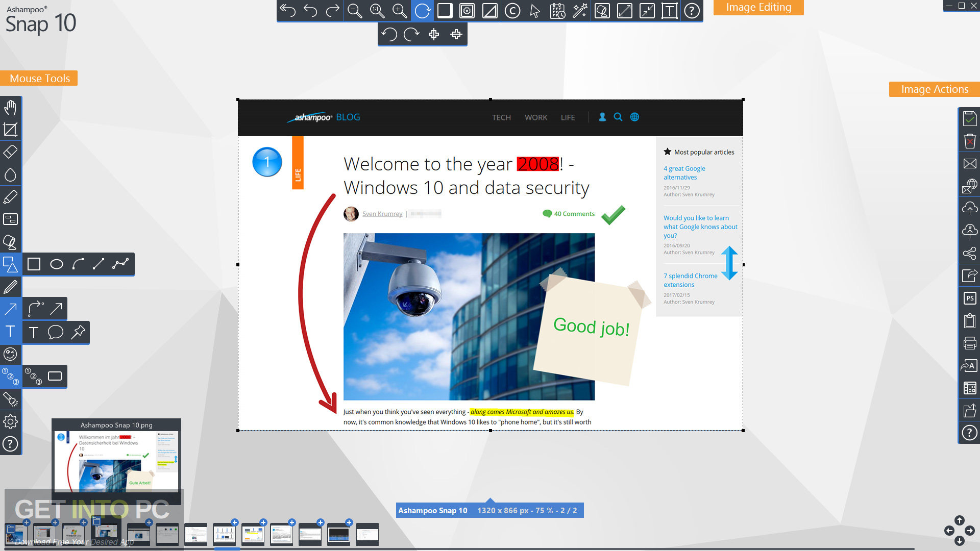
Task: Choose the ellipse shape
Action: [x=56, y=264]
